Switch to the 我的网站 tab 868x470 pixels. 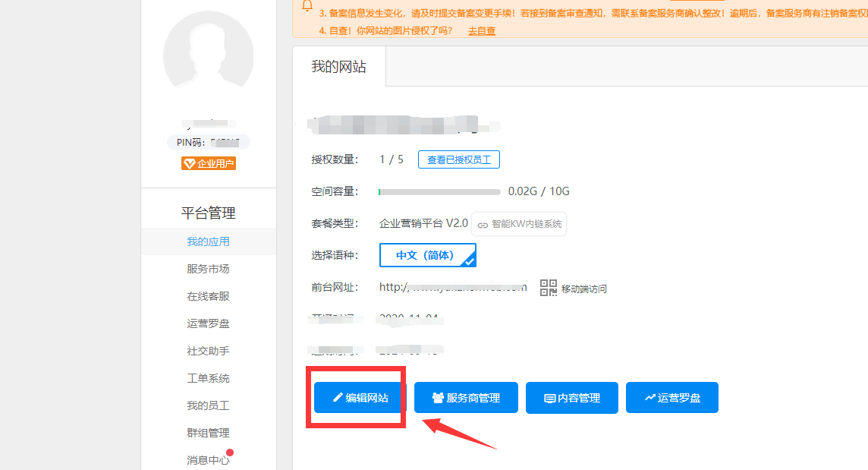point(338,66)
